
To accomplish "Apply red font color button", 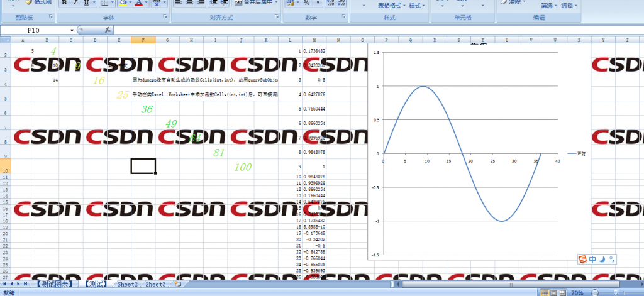I will tap(138, 3).
